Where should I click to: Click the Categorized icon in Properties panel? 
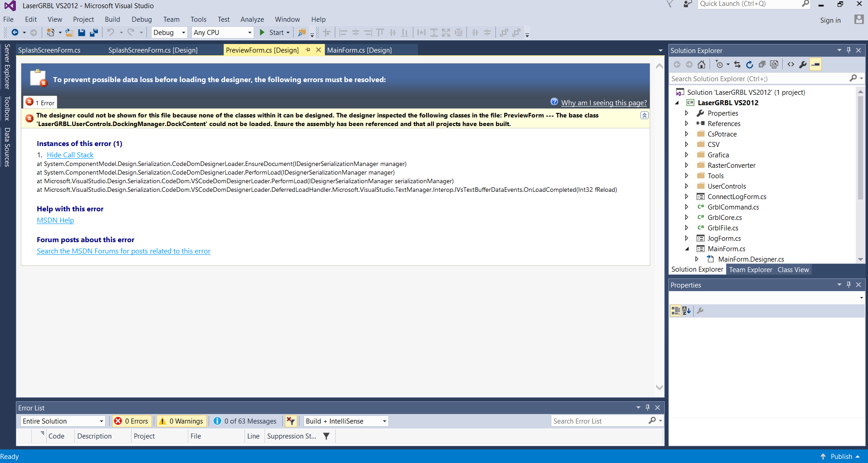pyautogui.click(x=676, y=311)
